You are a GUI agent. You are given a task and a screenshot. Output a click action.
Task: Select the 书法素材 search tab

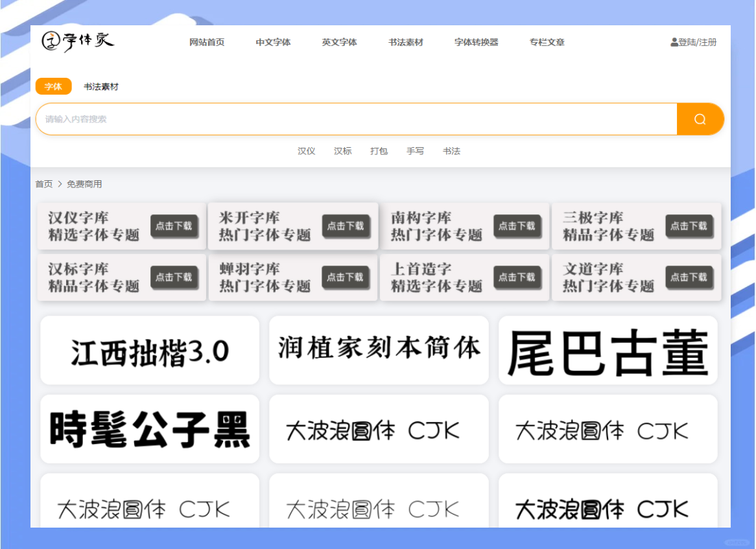click(x=101, y=86)
